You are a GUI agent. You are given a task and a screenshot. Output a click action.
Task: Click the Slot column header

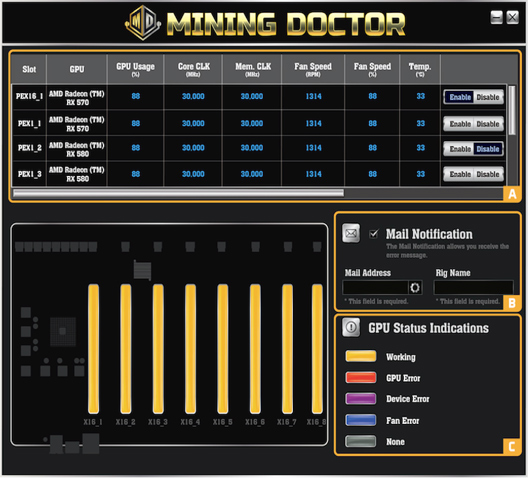pos(29,69)
